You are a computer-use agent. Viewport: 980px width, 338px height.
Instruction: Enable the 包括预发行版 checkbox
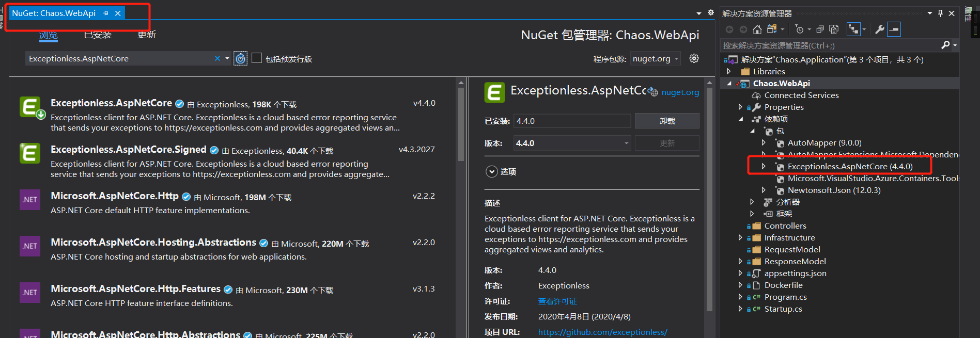257,58
